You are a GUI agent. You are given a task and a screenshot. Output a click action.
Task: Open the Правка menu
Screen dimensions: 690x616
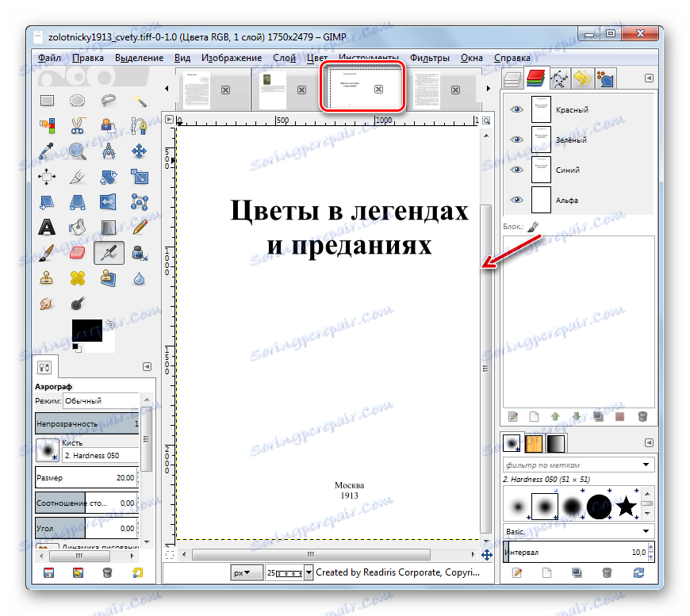click(x=87, y=58)
